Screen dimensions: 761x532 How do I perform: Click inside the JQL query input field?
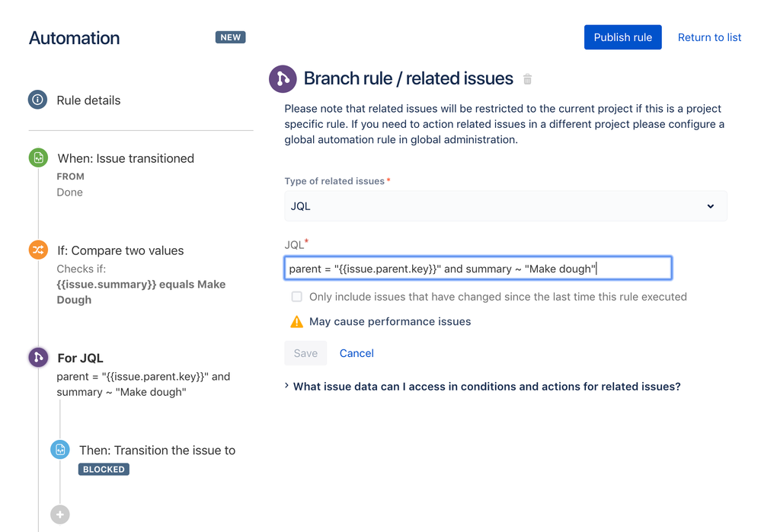pyautogui.click(x=478, y=268)
